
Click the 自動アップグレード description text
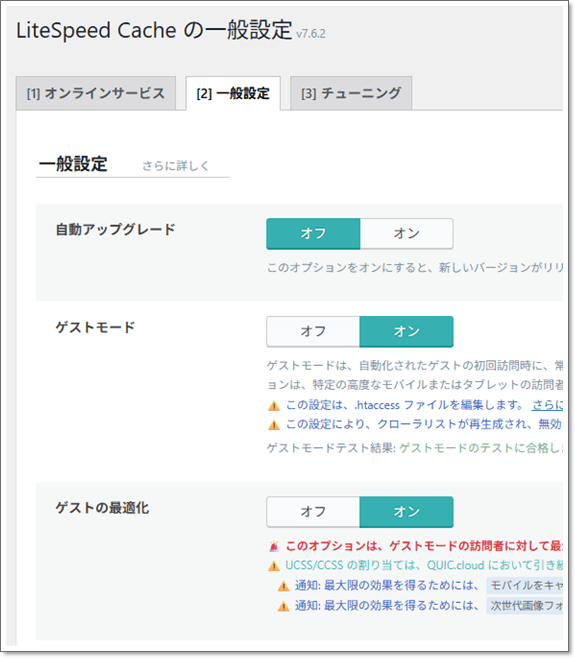point(415,268)
